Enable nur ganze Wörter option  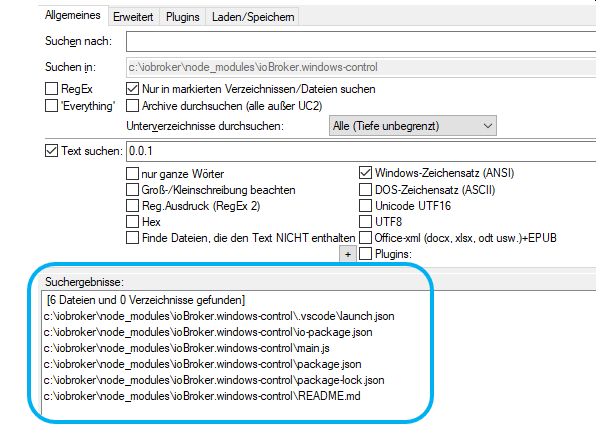click(132, 174)
